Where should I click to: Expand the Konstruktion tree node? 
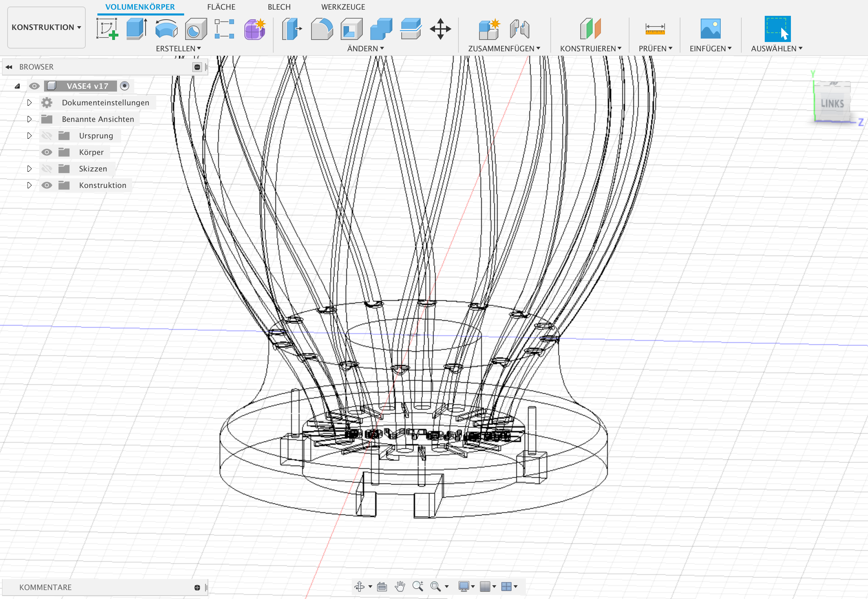click(29, 185)
